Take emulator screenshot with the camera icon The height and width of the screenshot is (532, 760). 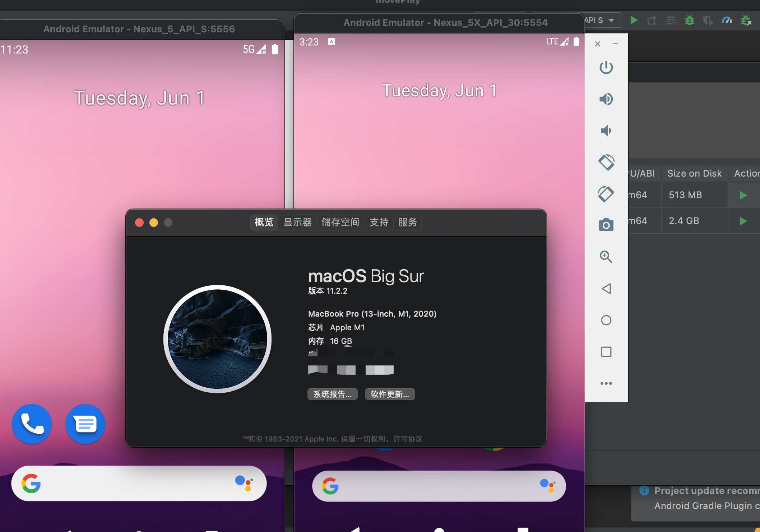[x=606, y=225]
